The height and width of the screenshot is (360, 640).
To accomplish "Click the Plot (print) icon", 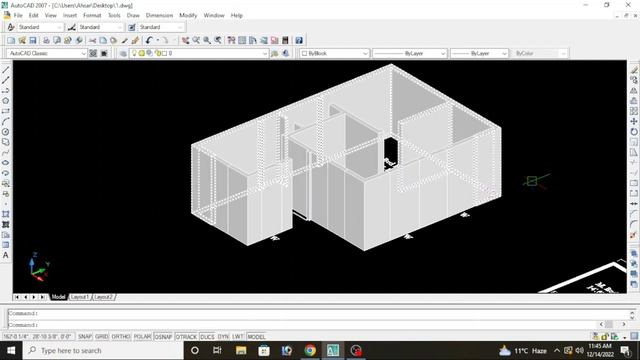I will click(46, 40).
